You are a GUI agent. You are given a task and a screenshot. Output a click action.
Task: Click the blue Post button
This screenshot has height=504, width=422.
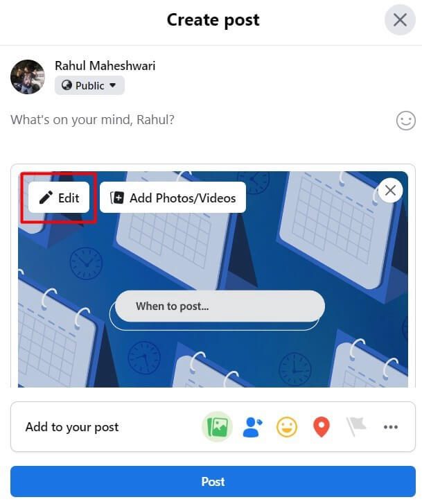(213, 481)
